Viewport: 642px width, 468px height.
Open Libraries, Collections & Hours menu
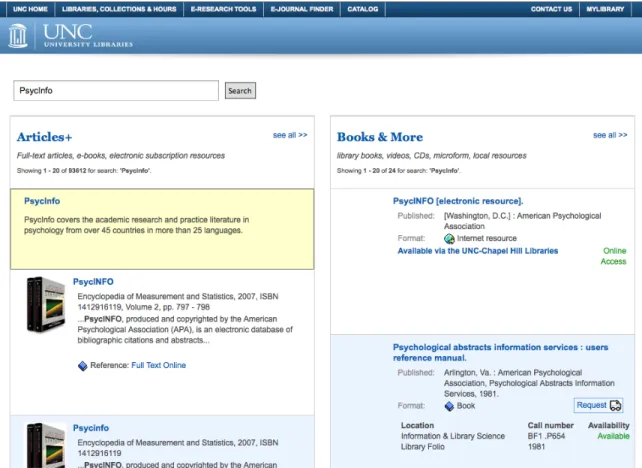(119, 9)
